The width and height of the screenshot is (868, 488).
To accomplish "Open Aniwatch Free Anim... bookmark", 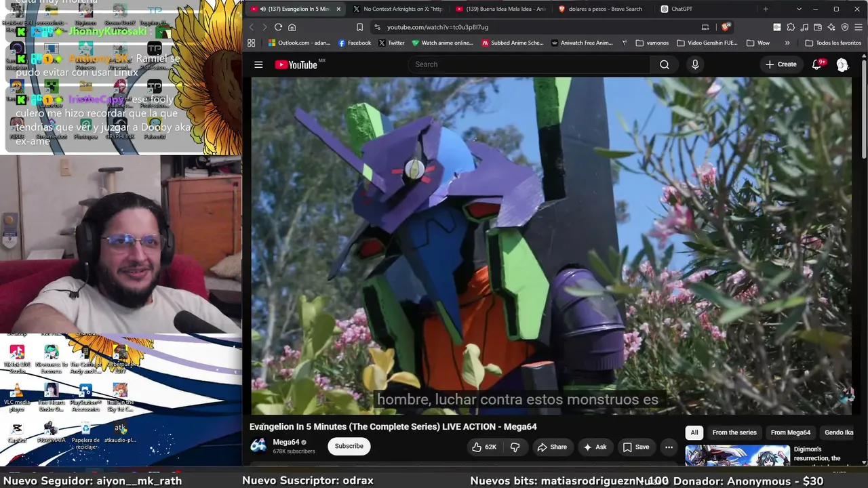I will click(x=583, y=43).
